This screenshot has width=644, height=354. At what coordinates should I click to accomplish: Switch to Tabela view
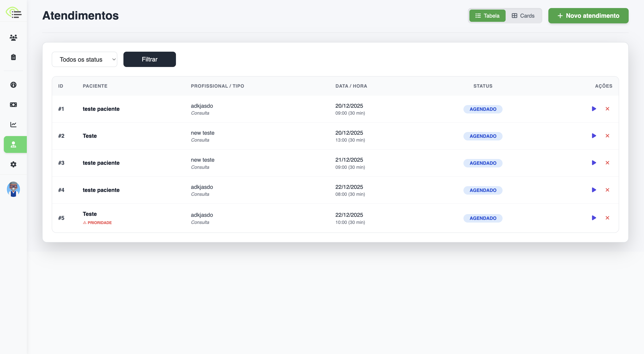point(487,16)
